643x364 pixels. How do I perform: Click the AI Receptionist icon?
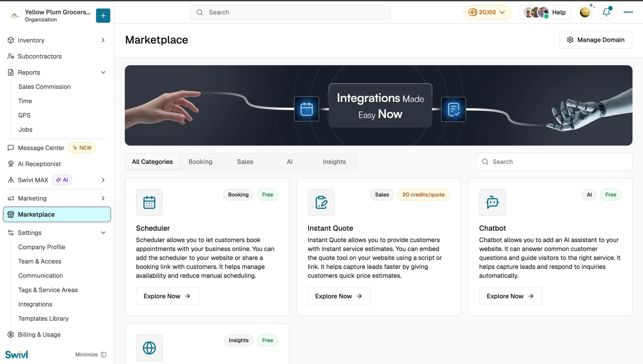tap(11, 164)
